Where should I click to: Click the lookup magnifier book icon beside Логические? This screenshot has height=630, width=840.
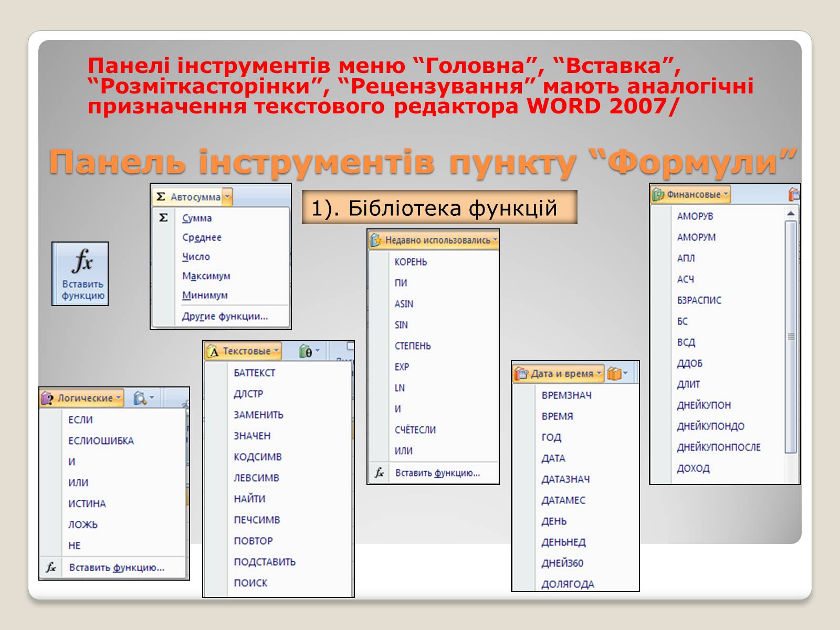pyautogui.click(x=140, y=398)
